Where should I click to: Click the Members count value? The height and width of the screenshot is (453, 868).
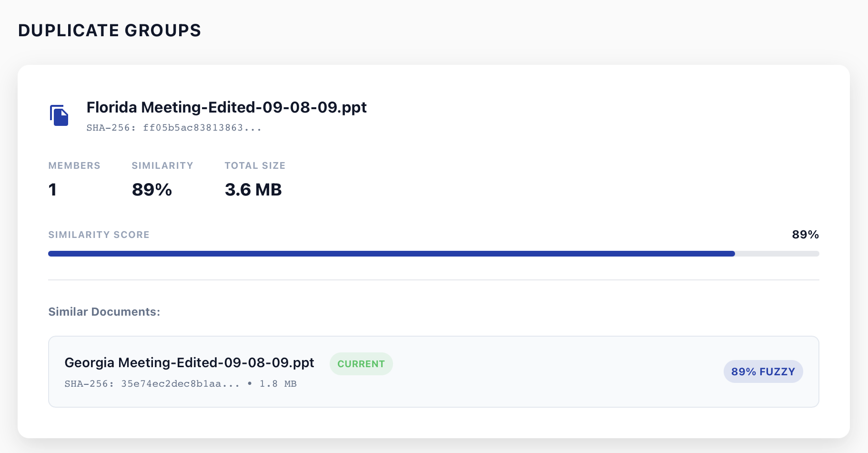point(53,190)
